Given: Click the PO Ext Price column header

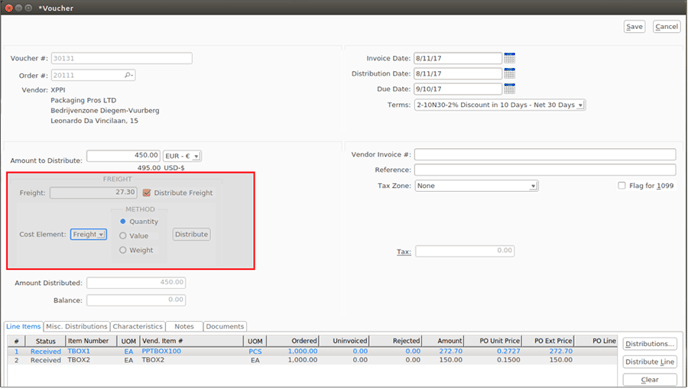Looking at the screenshot, I should coord(548,341).
